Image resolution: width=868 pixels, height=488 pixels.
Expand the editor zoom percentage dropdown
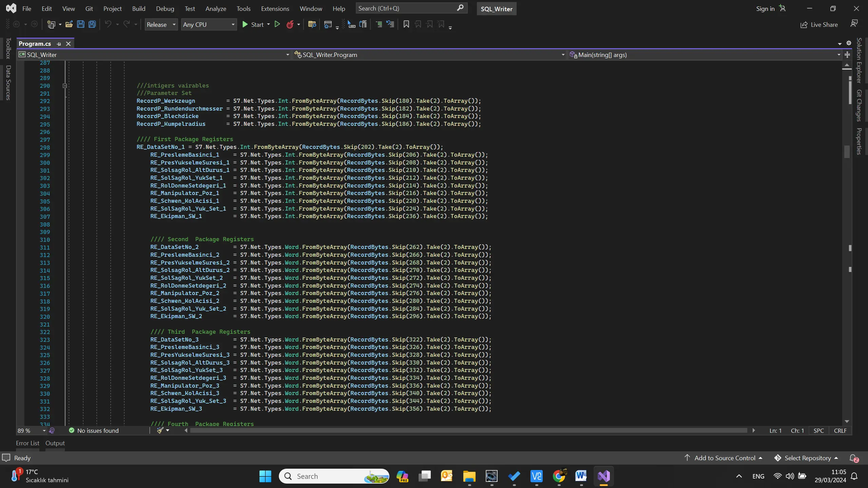(44, 431)
